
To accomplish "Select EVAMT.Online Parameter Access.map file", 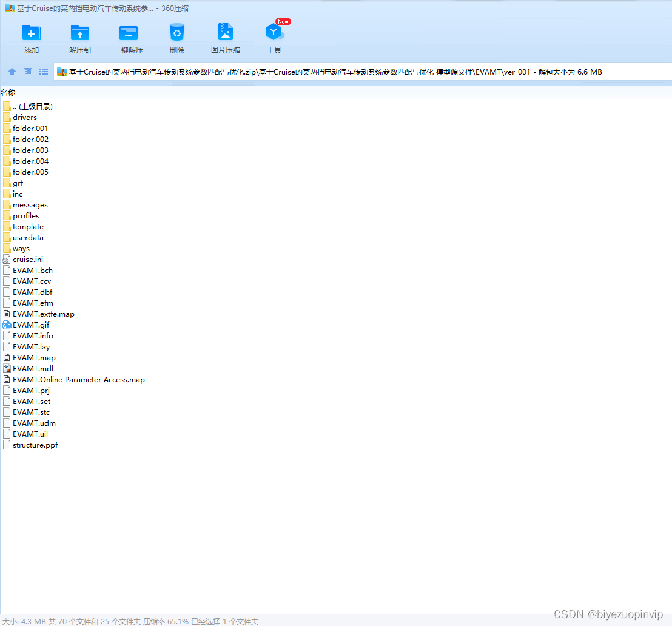I will (x=74, y=380).
